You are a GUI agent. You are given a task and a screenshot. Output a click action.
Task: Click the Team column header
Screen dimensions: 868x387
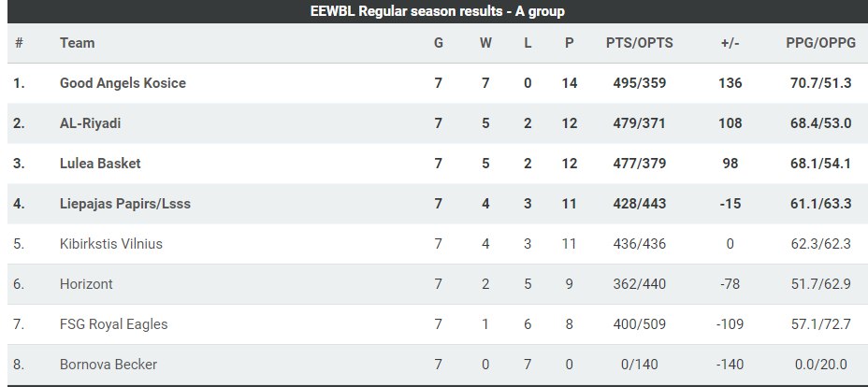[77, 43]
